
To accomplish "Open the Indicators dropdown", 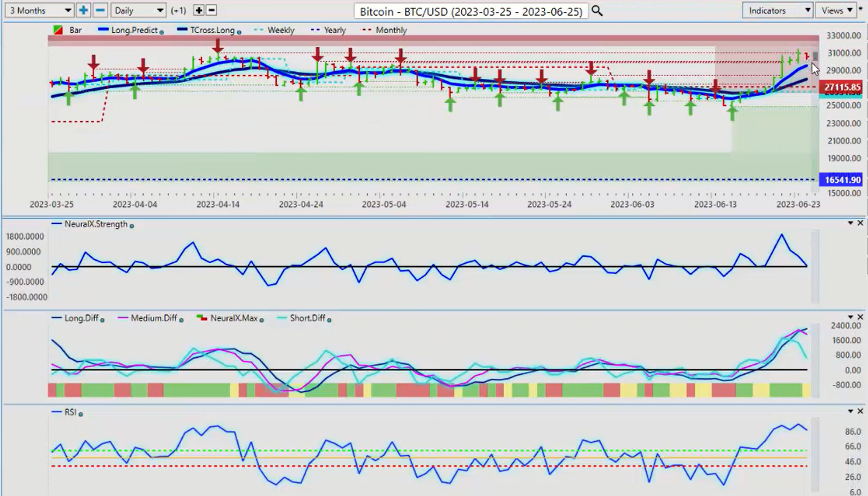I will pyautogui.click(x=777, y=10).
